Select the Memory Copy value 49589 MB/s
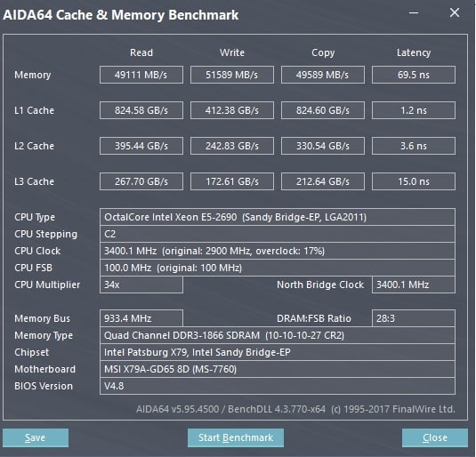Image resolution: width=476 pixels, height=457 pixels. 323,75
